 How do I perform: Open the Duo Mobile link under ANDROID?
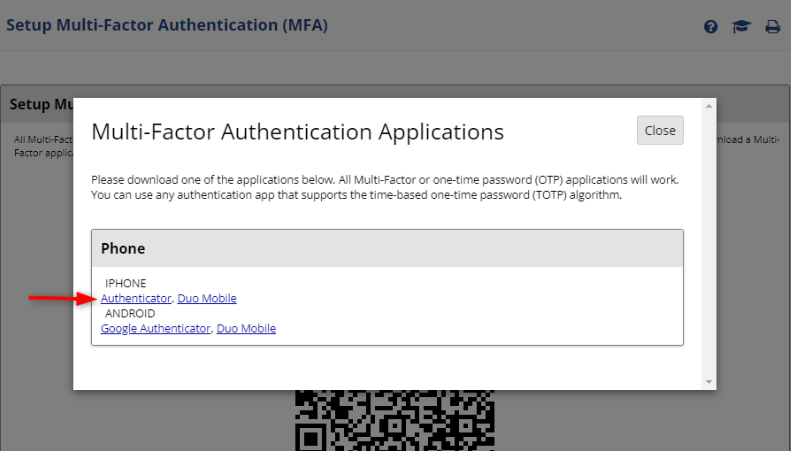[246, 328]
